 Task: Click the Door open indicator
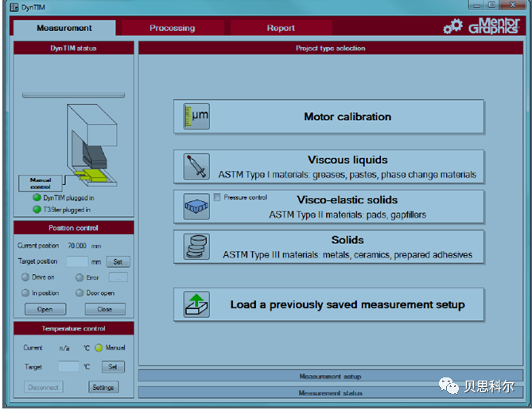(x=80, y=292)
